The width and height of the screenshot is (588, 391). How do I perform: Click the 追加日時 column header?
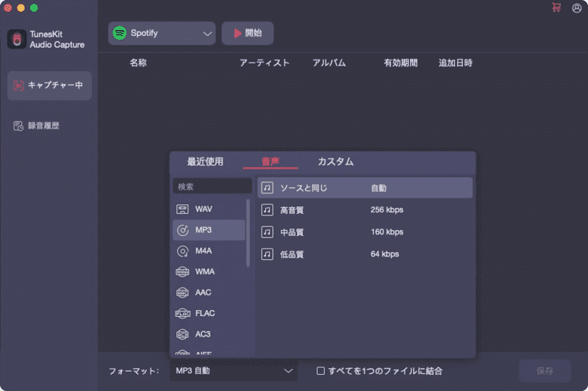pos(455,63)
